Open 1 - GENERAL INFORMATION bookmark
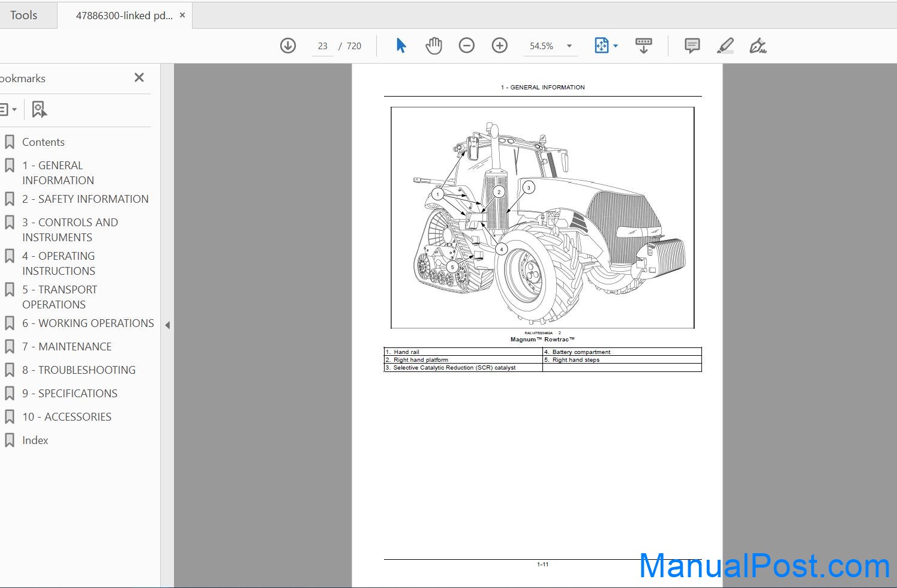This screenshot has height=588, width=897. coord(58,173)
